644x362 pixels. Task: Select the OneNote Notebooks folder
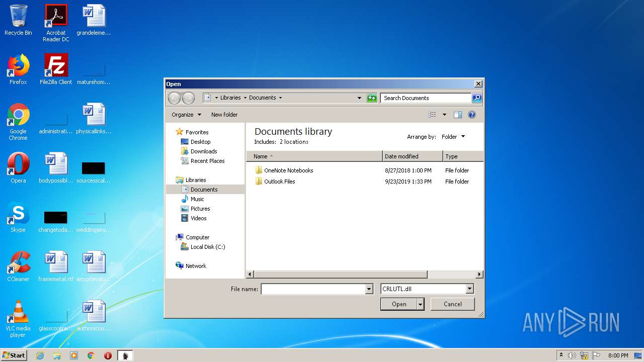click(x=284, y=170)
